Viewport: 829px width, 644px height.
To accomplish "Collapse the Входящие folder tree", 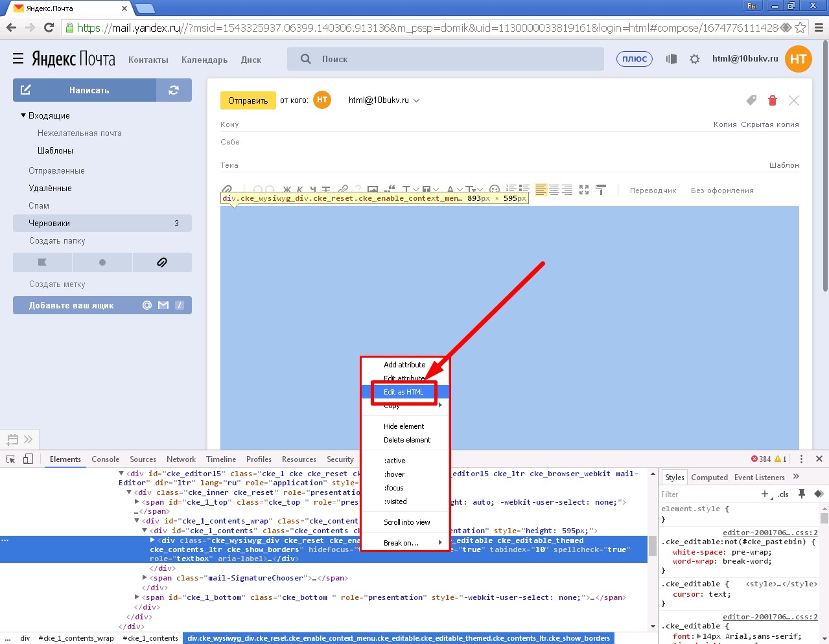I will coord(23,115).
